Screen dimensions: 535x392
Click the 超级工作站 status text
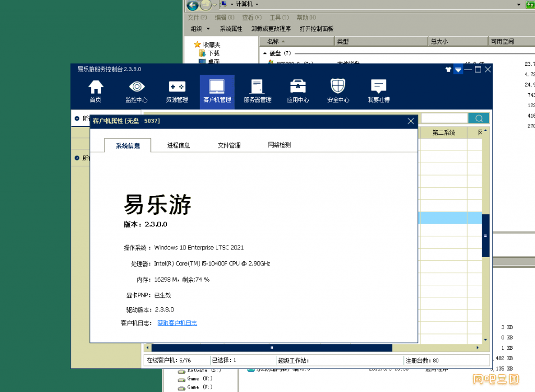293,361
